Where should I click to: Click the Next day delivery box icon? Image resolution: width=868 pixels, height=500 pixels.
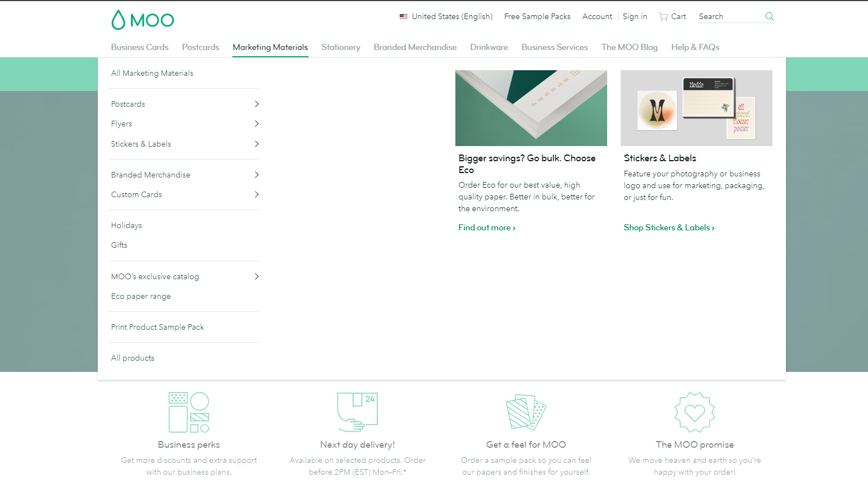coord(358,412)
